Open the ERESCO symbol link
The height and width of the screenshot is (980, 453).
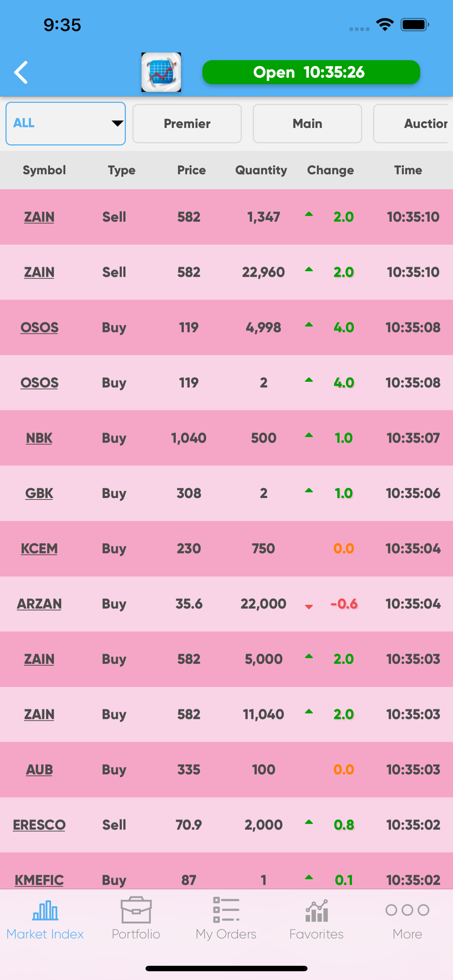pyautogui.click(x=39, y=825)
